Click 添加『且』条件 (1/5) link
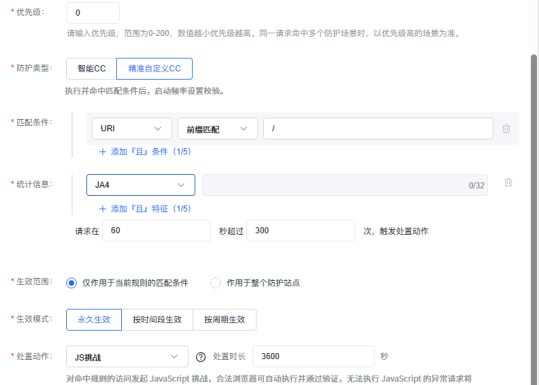 pyautogui.click(x=151, y=152)
